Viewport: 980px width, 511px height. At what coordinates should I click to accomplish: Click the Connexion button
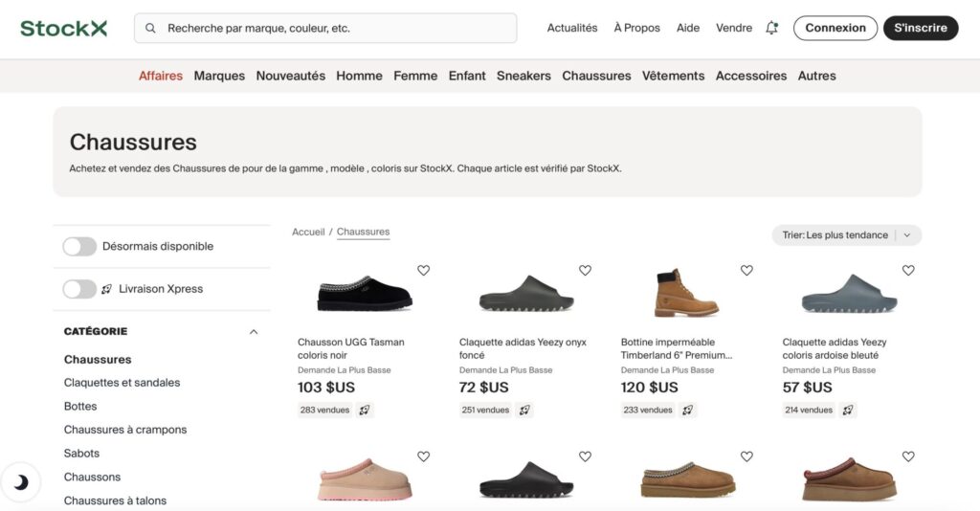pos(835,28)
